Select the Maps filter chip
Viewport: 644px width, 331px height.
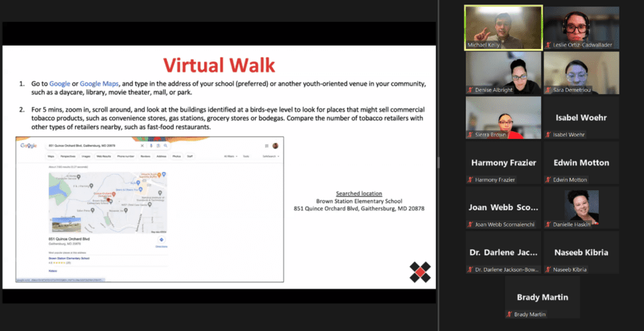point(52,156)
